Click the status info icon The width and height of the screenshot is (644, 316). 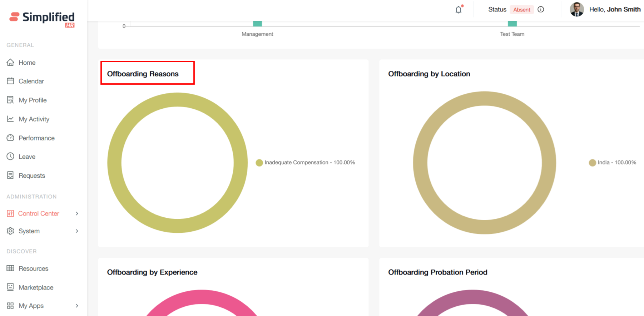tap(541, 10)
